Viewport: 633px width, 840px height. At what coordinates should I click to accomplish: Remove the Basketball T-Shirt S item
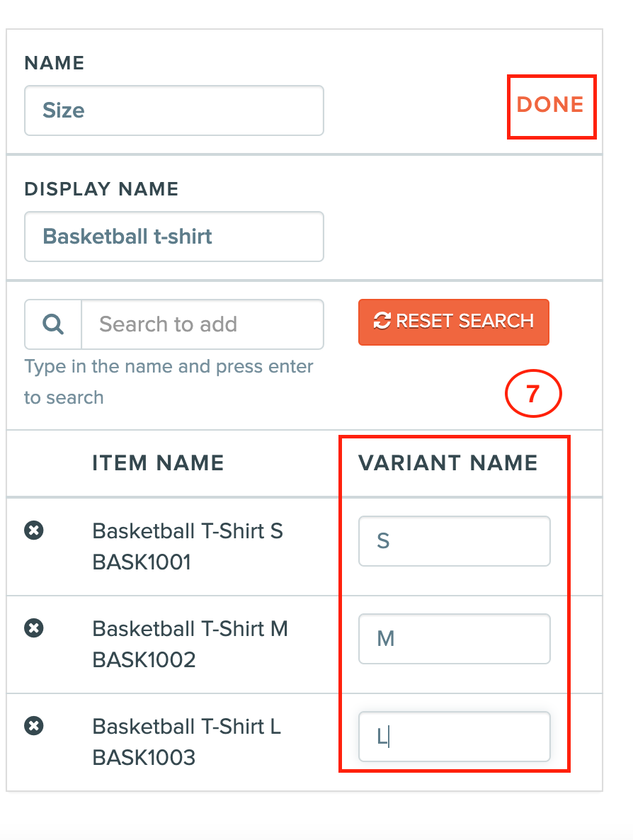[x=34, y=530]
